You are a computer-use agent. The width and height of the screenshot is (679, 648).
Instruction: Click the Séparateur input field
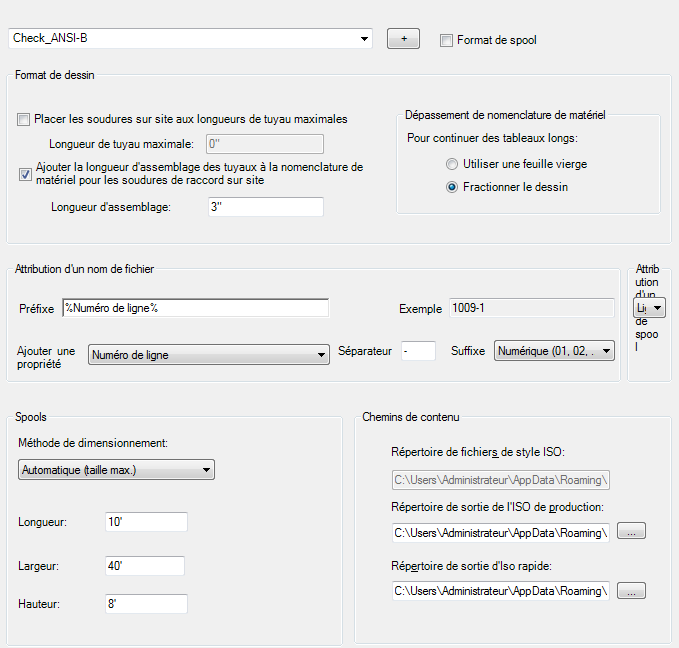(417, 351)
